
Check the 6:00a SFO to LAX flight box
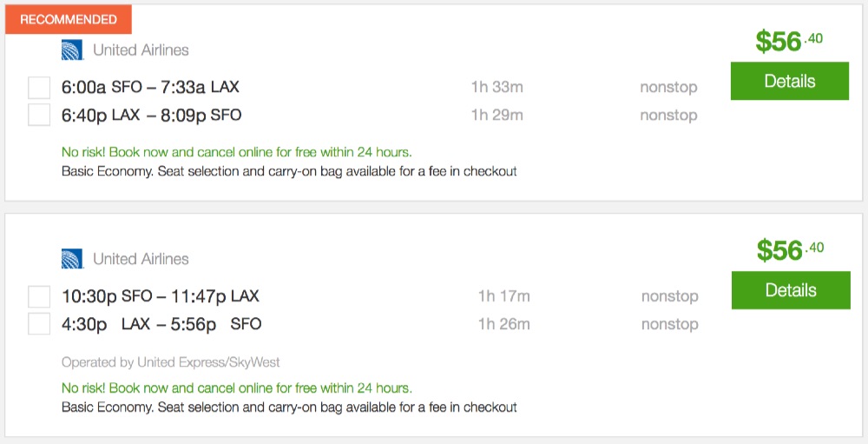pos(39,88)
